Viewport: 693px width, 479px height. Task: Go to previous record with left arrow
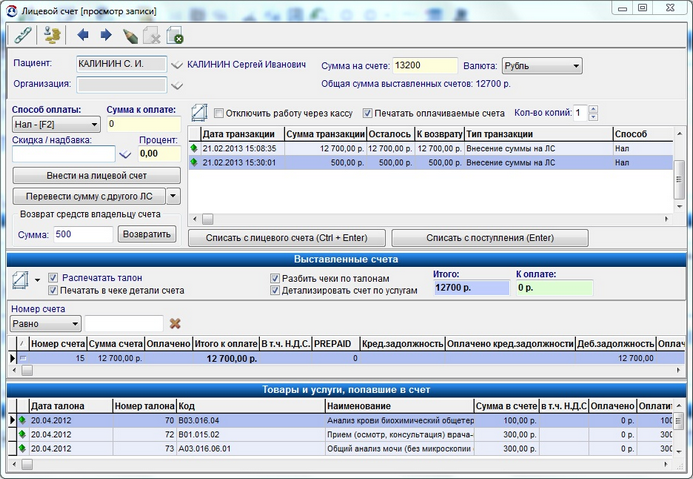[x=83, y=35]
